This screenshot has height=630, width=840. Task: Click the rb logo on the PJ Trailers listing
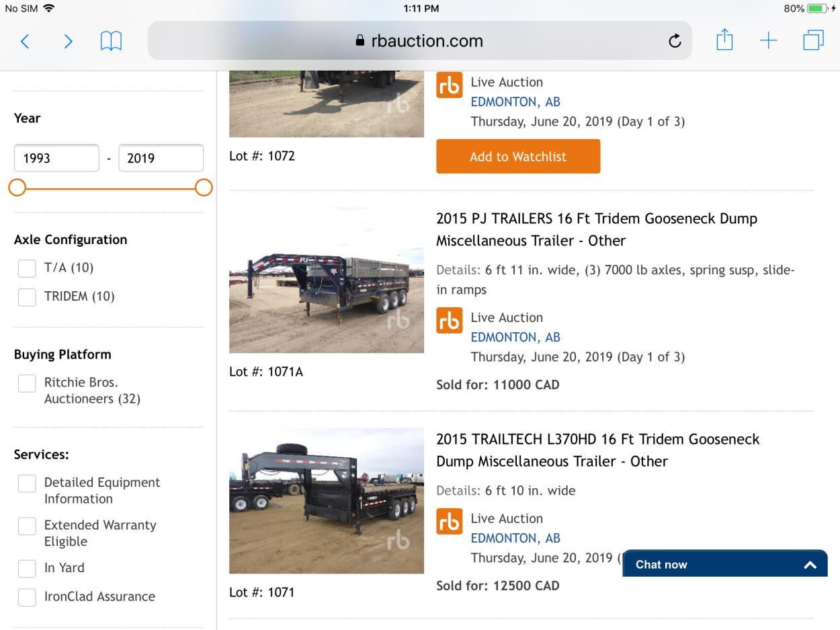(450, 321)
